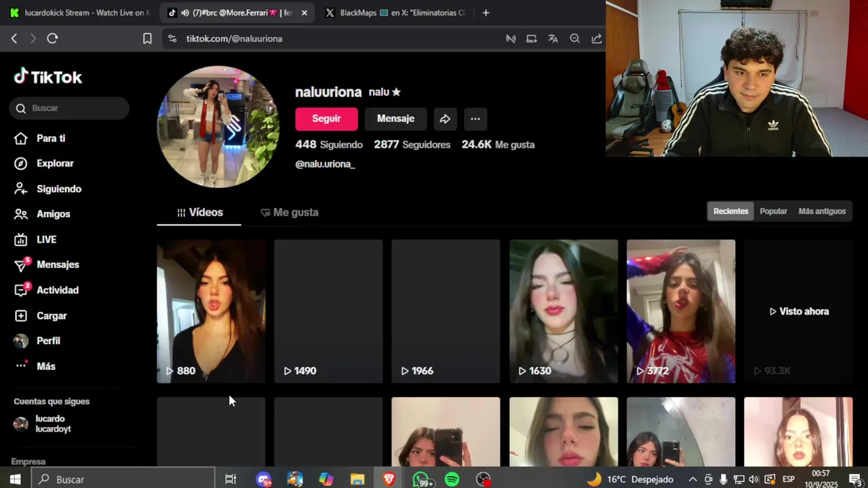This screenshot has height=488, width=868.
Task: Share the naluuriona profile
Action: 445,119
